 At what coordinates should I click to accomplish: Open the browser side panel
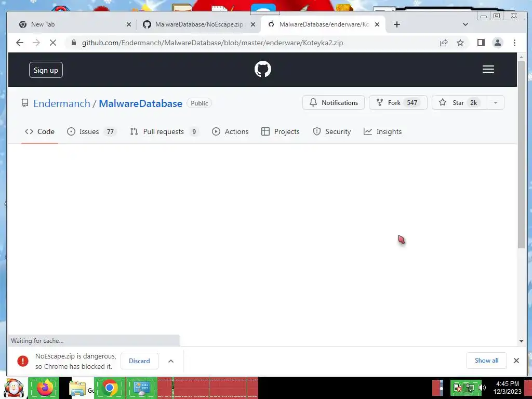(x=481, y=43)
